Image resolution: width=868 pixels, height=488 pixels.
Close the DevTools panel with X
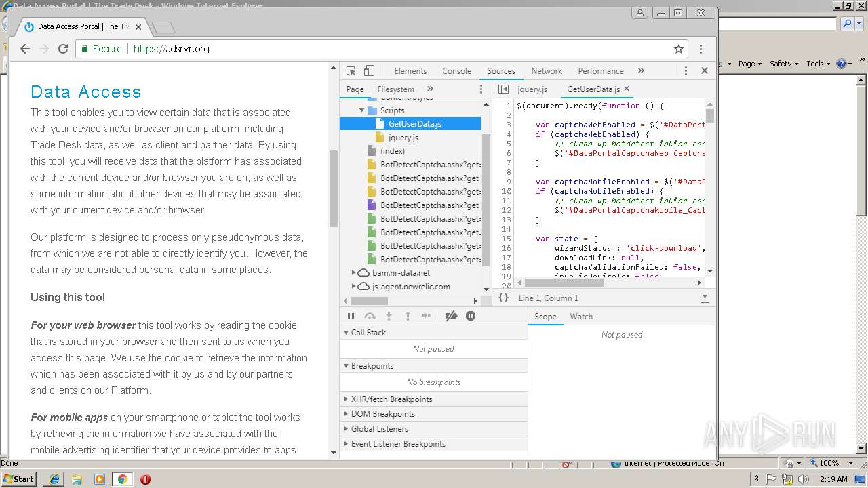pyautogui.click(x=705, y=70)
